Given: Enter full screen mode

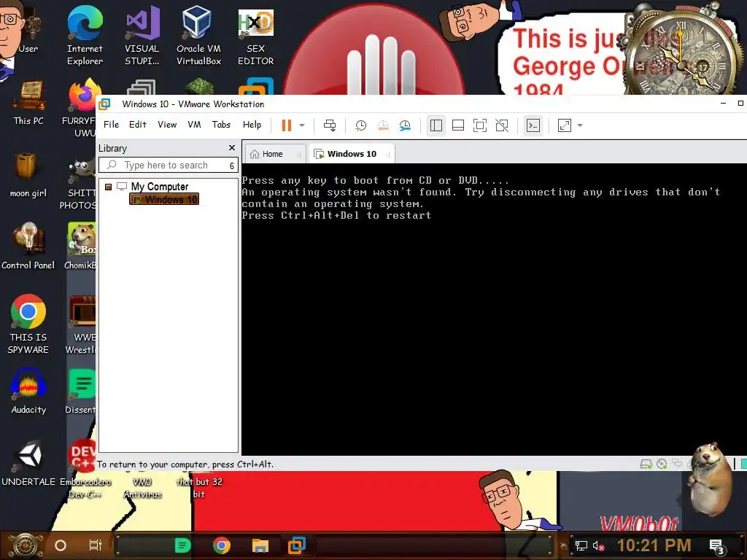Looking at the screenshot, I should point(480,125).
